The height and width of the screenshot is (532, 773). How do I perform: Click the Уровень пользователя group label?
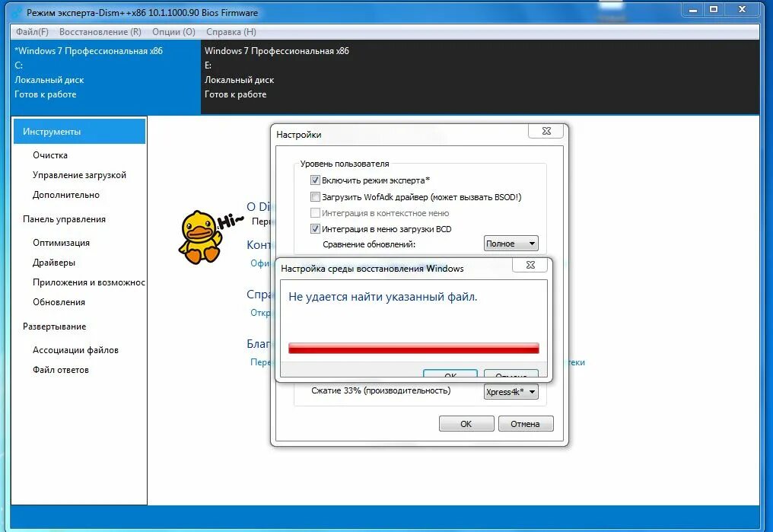(345, 164)
